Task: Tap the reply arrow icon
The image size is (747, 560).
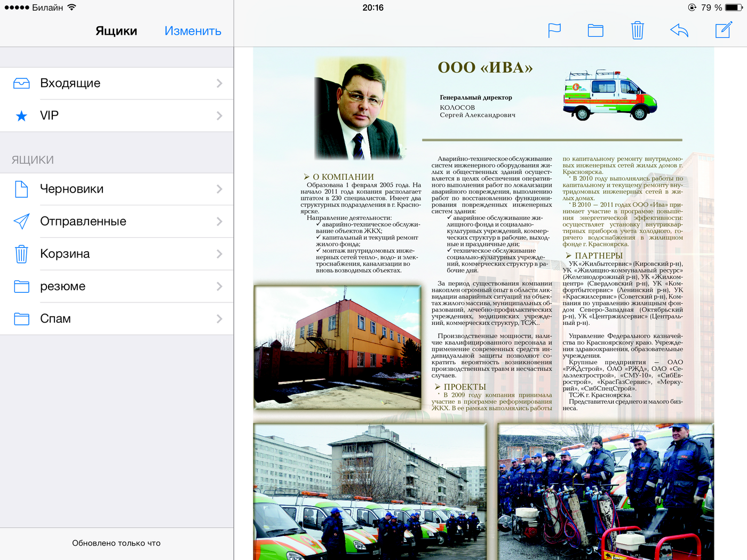Action: pyautogui.click(x=679, y=30)
